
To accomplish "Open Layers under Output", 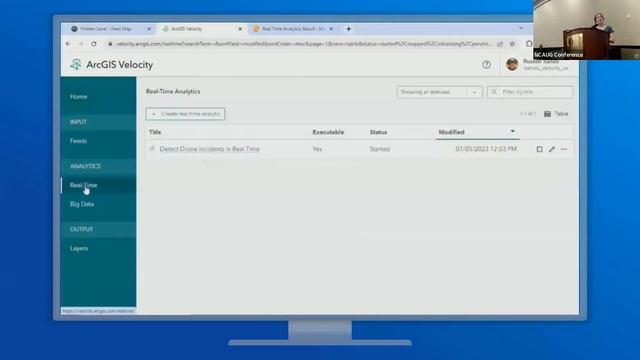I will (x=79, y=248).
